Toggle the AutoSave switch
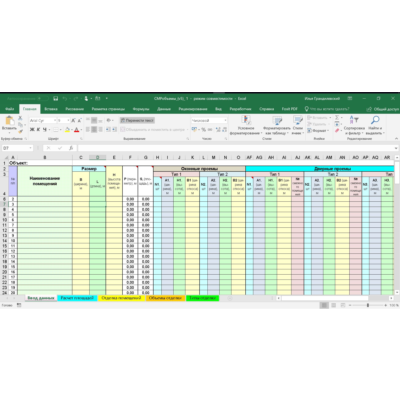 point(43,99)
